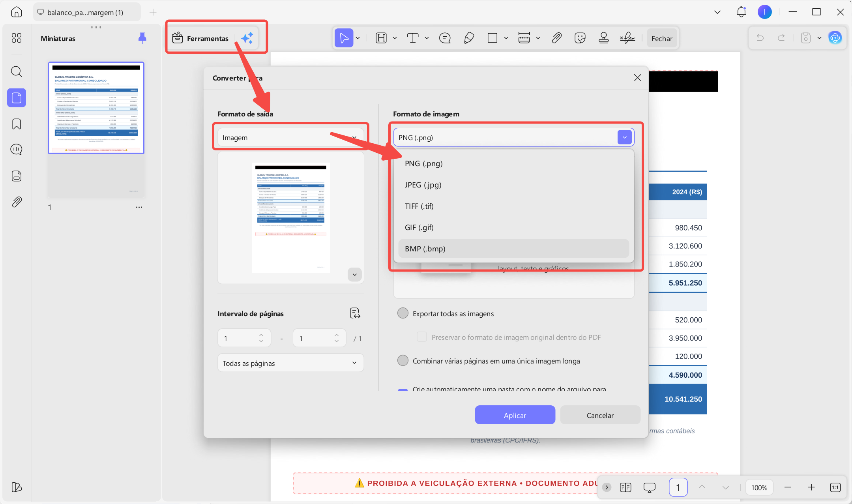Image resolution: width=852 pixels, height=504 pixels.
Task: Close the Converter para dialog
Action: pyautogui.click(x=637, y=78)
